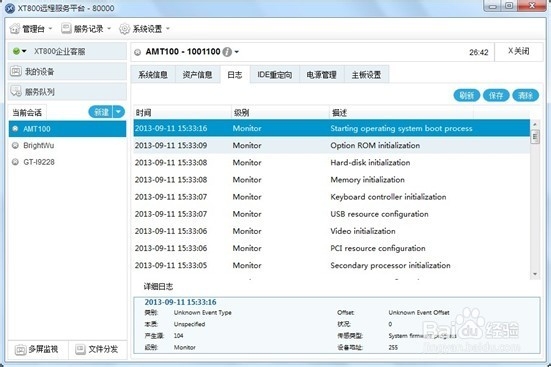Select the AMT100 session

[67, 129]
